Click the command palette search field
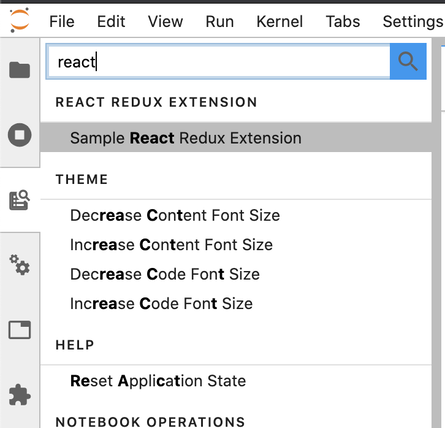Viewport: 445px width, 428px height. [218, 62]
